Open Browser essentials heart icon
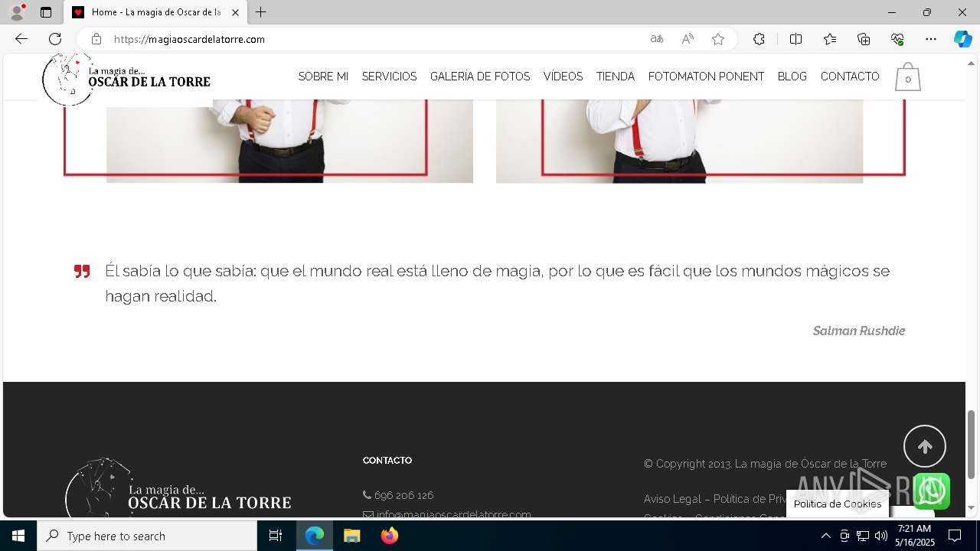This screenshot has width=980, height=551. click(x=897, y=39)
